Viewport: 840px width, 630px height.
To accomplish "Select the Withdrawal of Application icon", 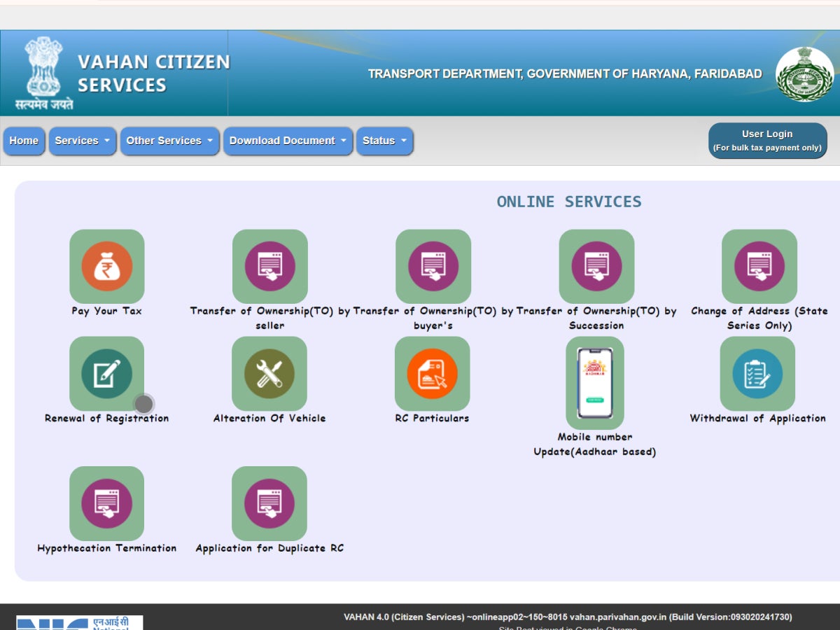I will 757,373.
